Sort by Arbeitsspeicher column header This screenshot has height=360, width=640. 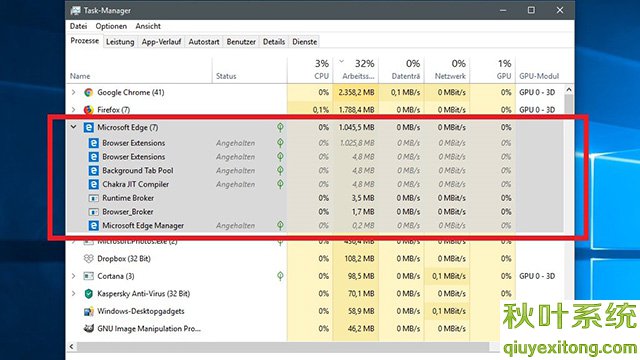[356, 70]
